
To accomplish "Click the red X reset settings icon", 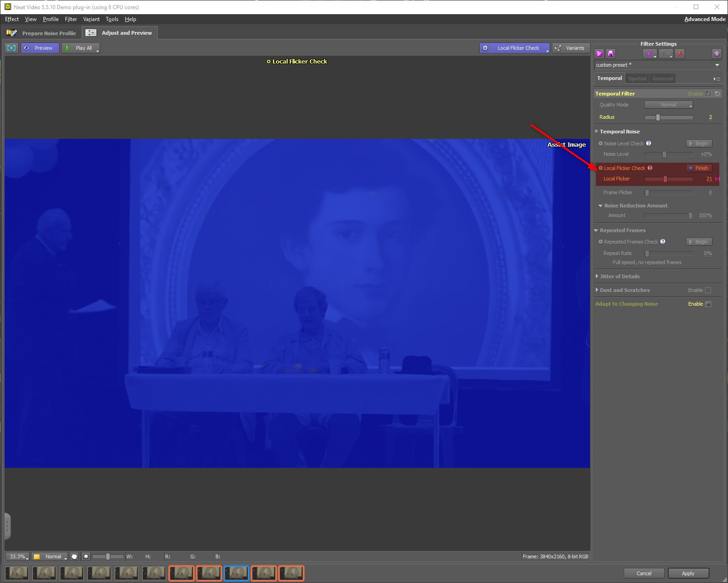I will pyautogui.click(x=680, y=54).
